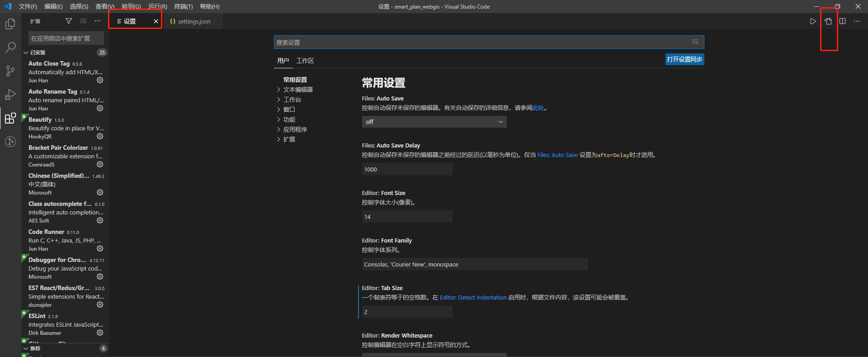Open Source Control view in activity bar

[x=10, y=71]
